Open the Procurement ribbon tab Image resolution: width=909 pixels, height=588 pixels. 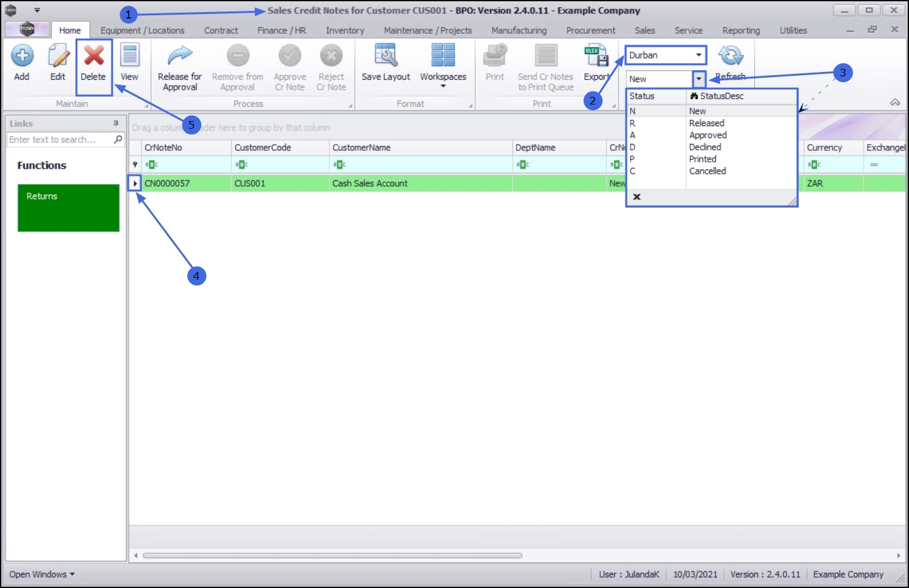pos(590,31)
